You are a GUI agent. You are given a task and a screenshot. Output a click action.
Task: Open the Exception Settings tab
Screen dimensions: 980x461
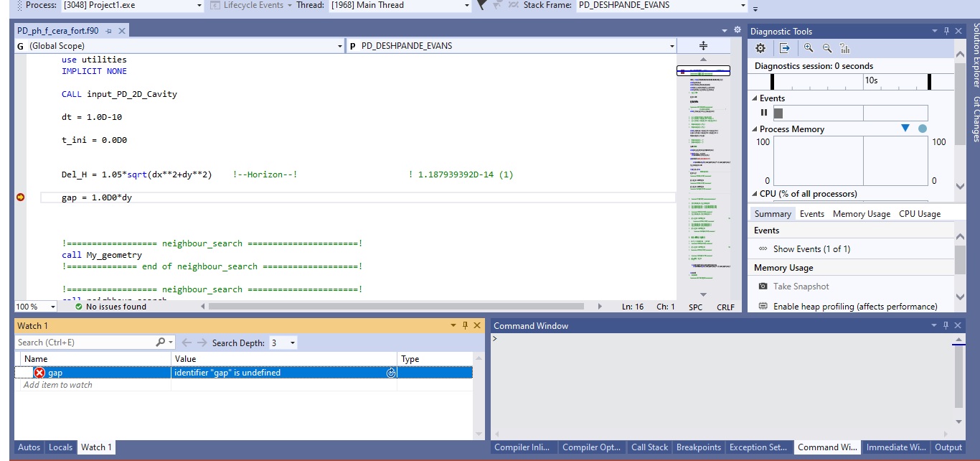758,447
